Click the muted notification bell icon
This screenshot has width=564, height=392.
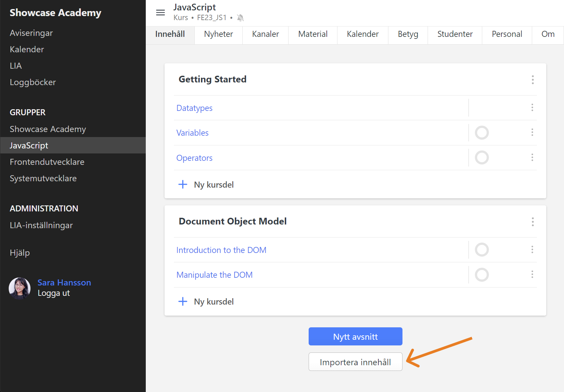240,18
